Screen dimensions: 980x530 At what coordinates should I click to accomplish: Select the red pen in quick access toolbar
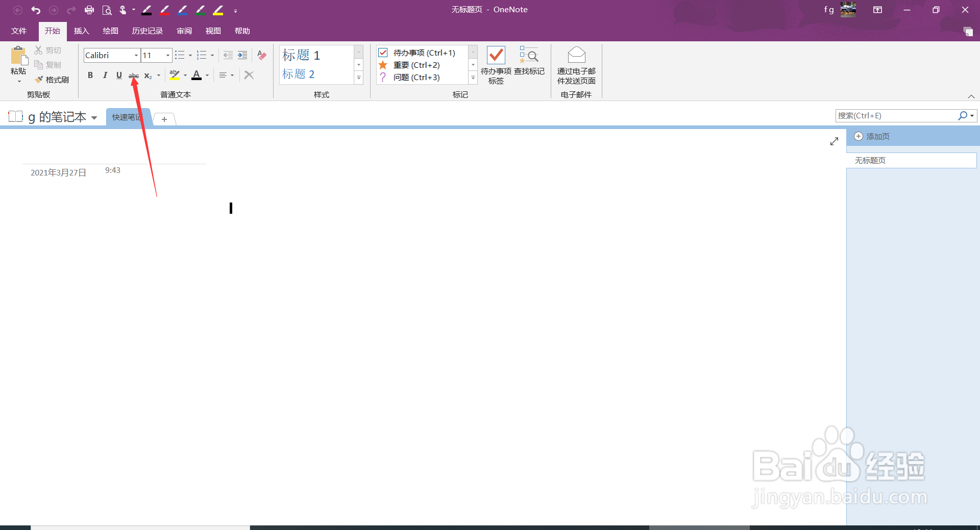[164, 10]
